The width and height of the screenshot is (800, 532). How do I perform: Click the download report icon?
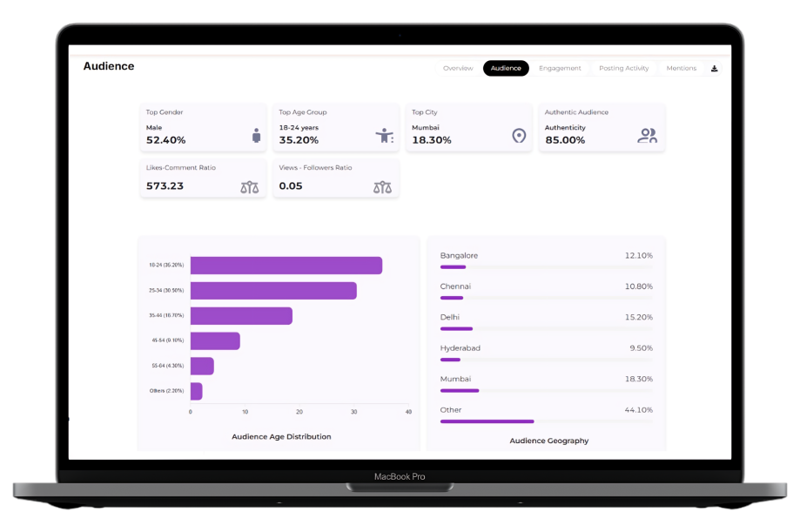pyautogui.click(x=715, y=68)
